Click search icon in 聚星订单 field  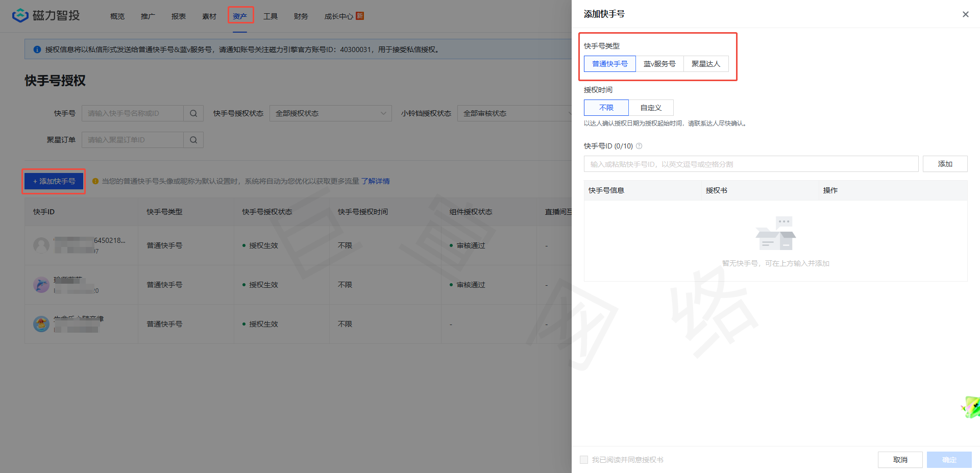193,140
